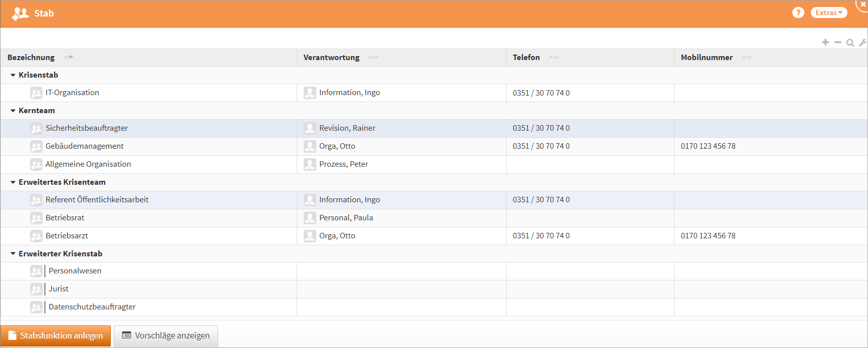The image size is (868, 348).
Task: Click the Vorschläge anzeigen button
Action: 166,335
